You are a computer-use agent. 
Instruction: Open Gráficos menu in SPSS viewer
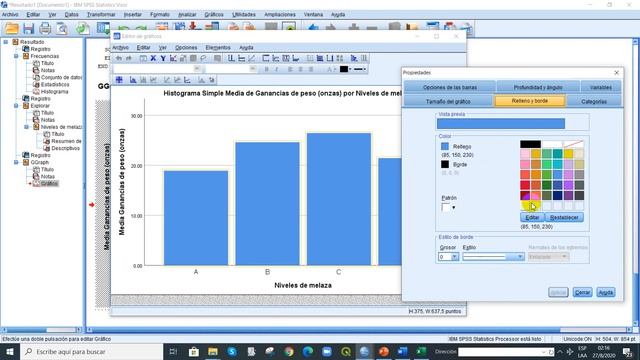214,15
